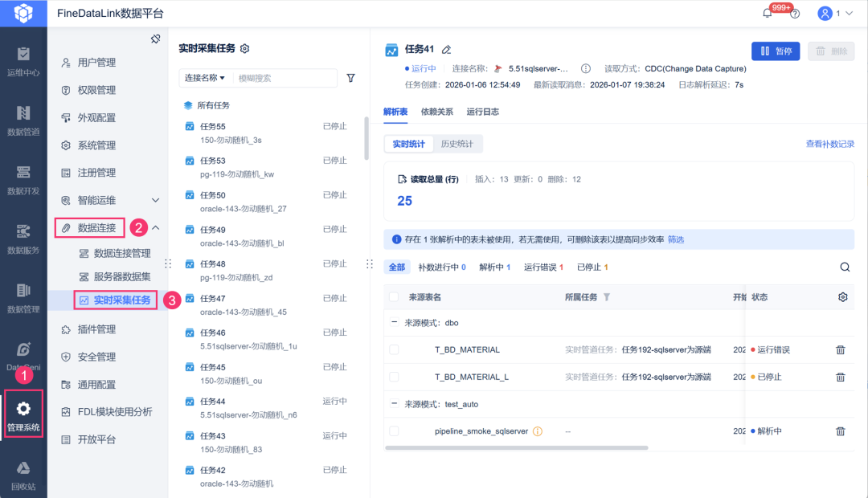Filter tables by 运行错误 status
Image resolution: width=868 pixels, height=498 pixels.
click(543, 267)
